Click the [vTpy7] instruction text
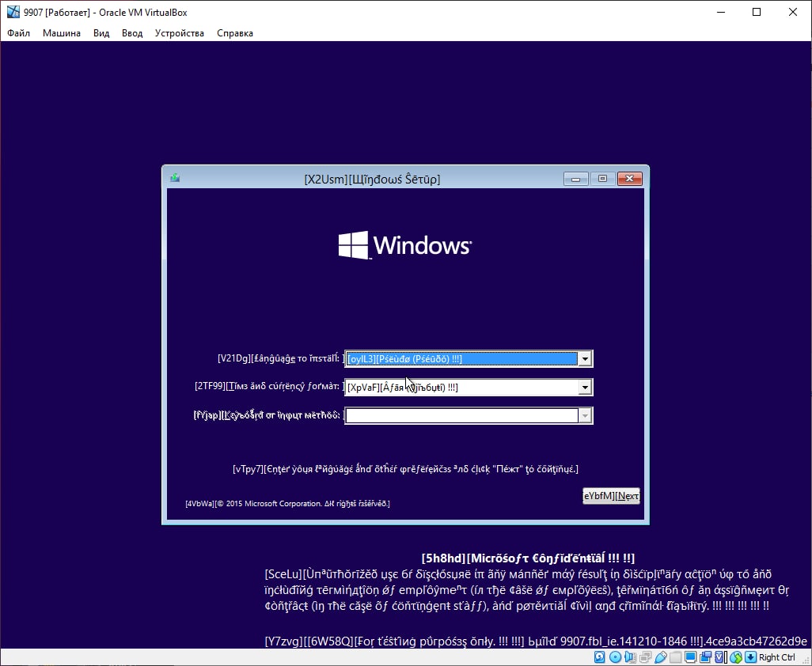Screen dimensions: 812x666 point(405,469)
